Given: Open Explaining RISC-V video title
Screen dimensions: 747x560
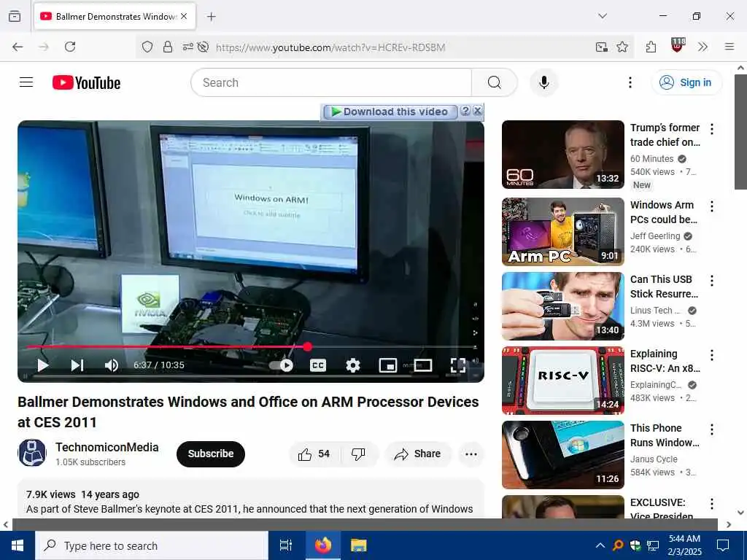Looking at the screenshot, I should [665, 361].
